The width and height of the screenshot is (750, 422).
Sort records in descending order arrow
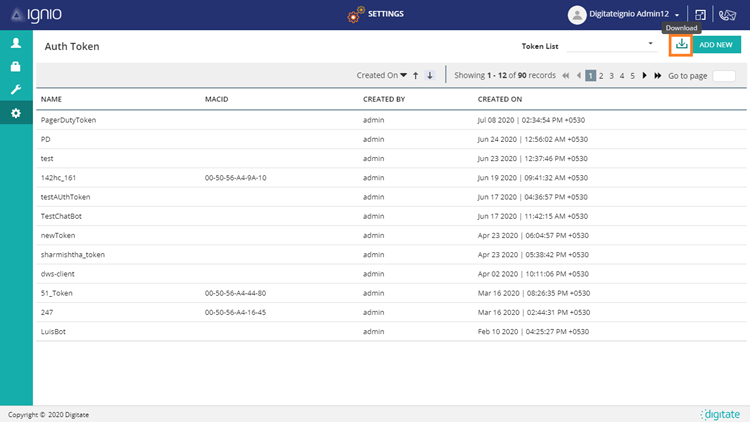tap(430, 75)
